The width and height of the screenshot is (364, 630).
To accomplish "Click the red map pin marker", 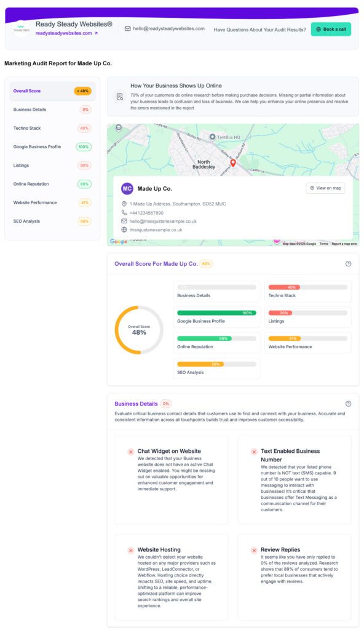I will pos(233,163).
